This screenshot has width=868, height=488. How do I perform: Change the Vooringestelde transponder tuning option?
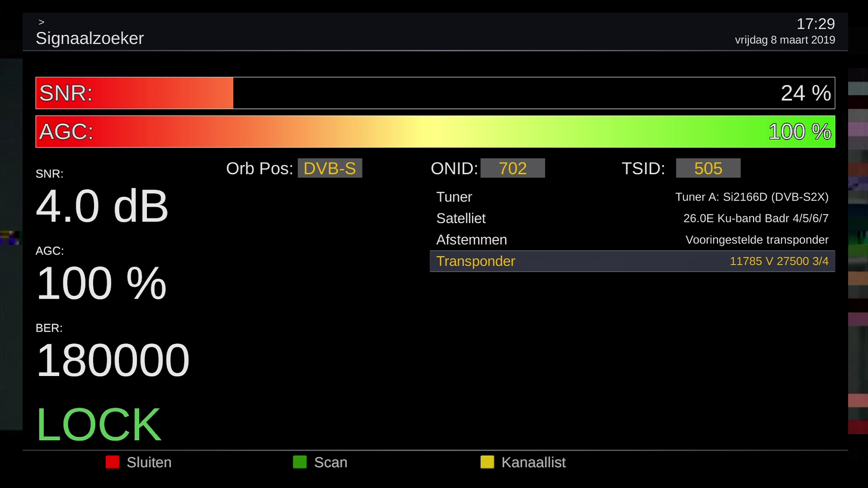[757, 239]
